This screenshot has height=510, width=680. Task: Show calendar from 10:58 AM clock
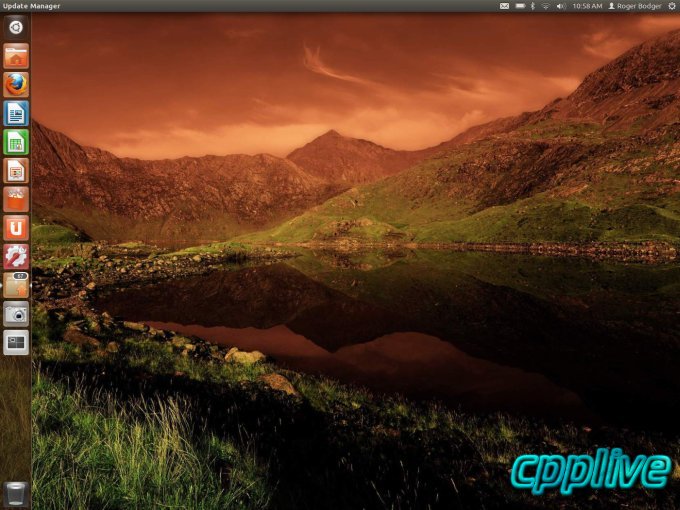click(x=587, y=6)
